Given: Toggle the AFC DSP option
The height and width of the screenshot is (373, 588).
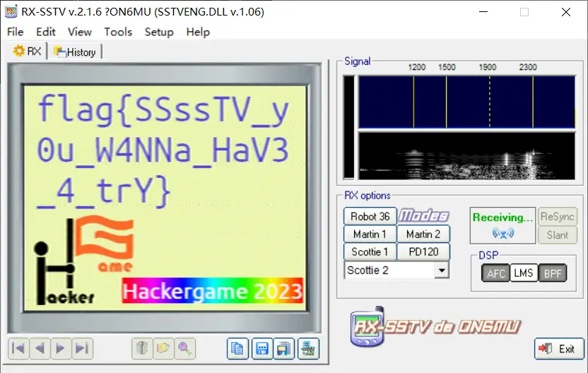Looking at the screenshot, I should (x=496, y=273).
